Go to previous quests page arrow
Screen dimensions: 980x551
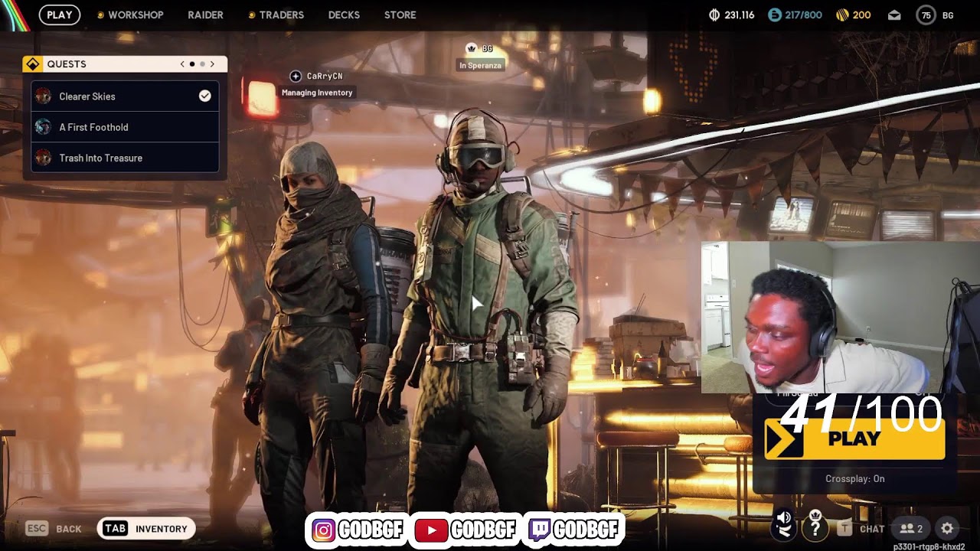click(x=182, y=64)
